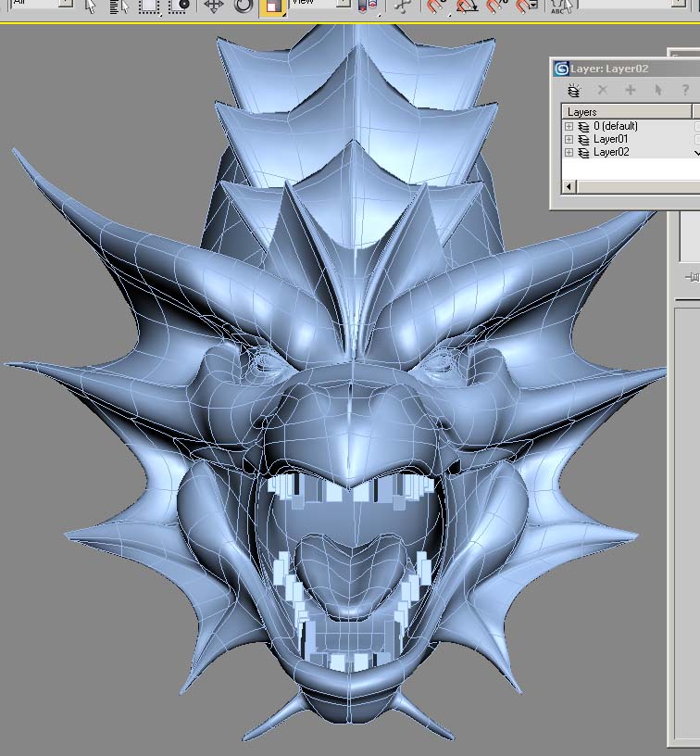Click the arrow-cursor icon in Layer dialog toolbar
Screen dimensions: 700x756
[x=658, y=90]
